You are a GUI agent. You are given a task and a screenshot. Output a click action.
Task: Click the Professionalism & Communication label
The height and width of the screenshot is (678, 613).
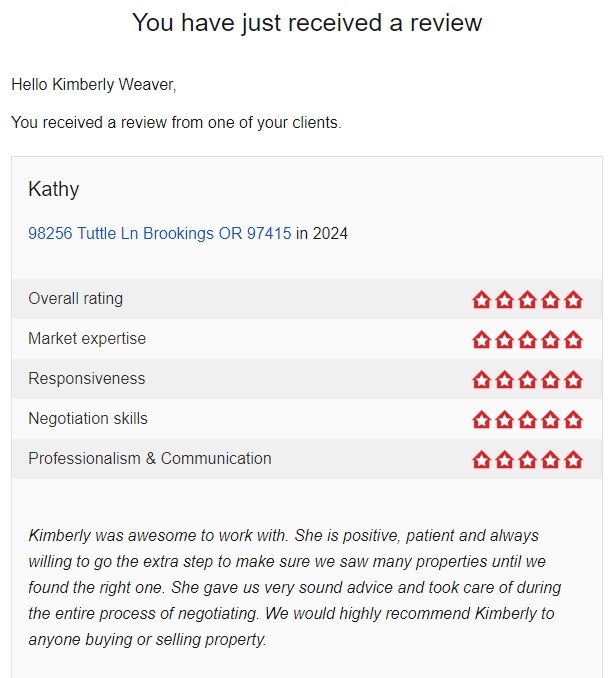pos(150,458)
